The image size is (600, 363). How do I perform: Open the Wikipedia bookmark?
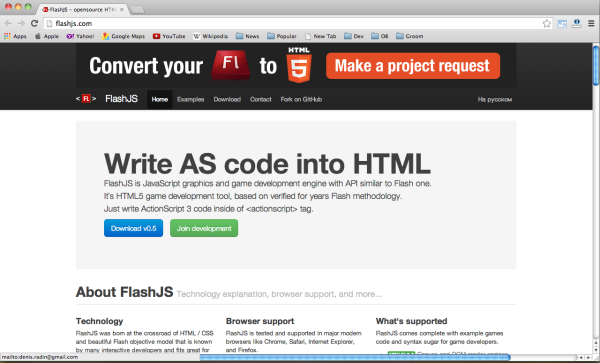coord(210,36)
